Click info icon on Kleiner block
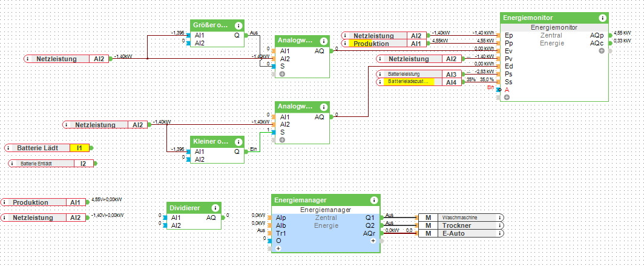The width and height of the screenshot is (644, 266). point(238,141)
